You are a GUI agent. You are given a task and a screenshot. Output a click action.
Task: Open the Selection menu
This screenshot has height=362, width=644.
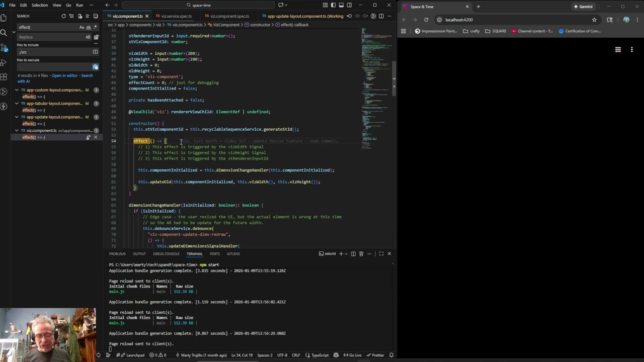40,5
